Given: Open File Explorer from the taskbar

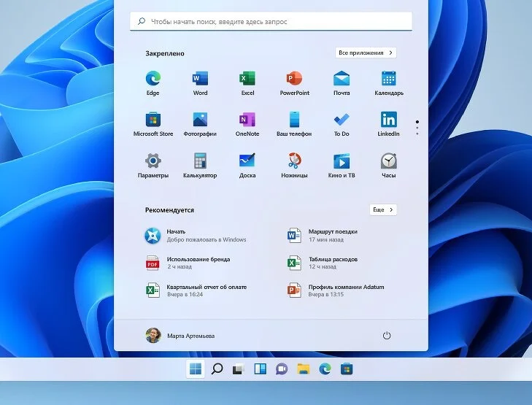Looking at the screenshot, I should (303, 369).
